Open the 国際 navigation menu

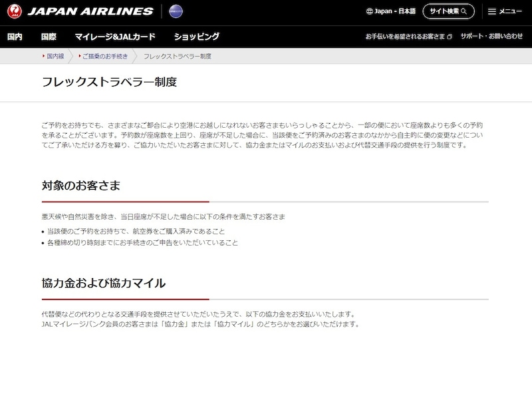(49, 37)
